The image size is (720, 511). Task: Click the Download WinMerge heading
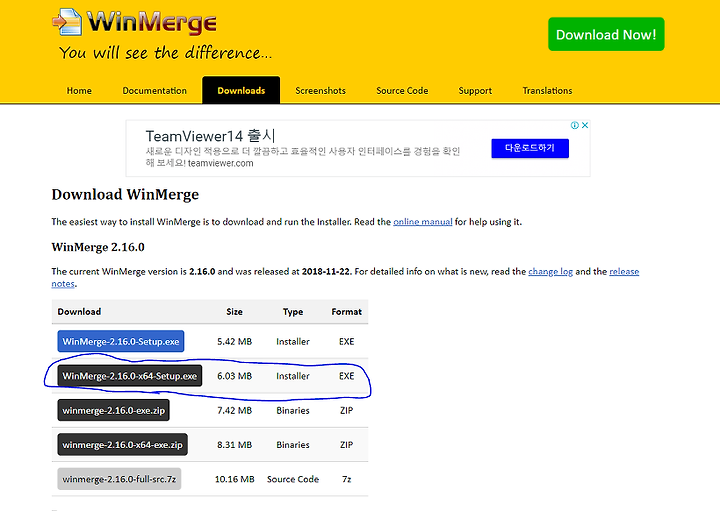[125, 194]
